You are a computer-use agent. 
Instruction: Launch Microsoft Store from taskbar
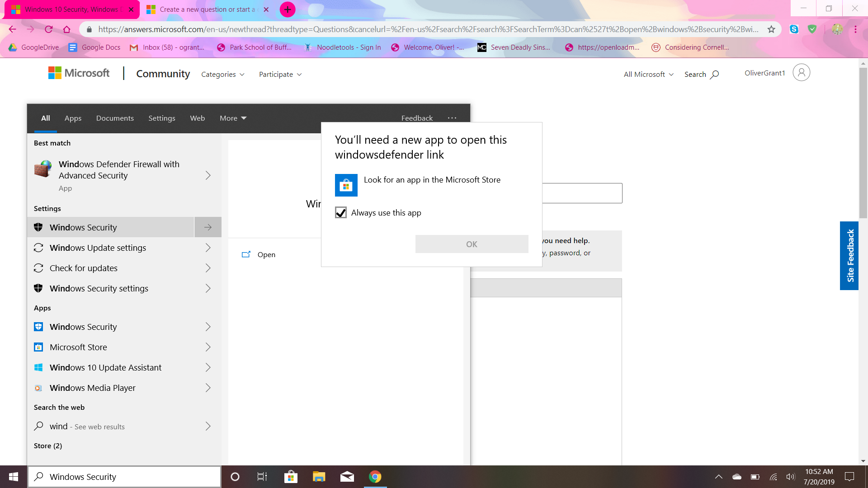291,477
